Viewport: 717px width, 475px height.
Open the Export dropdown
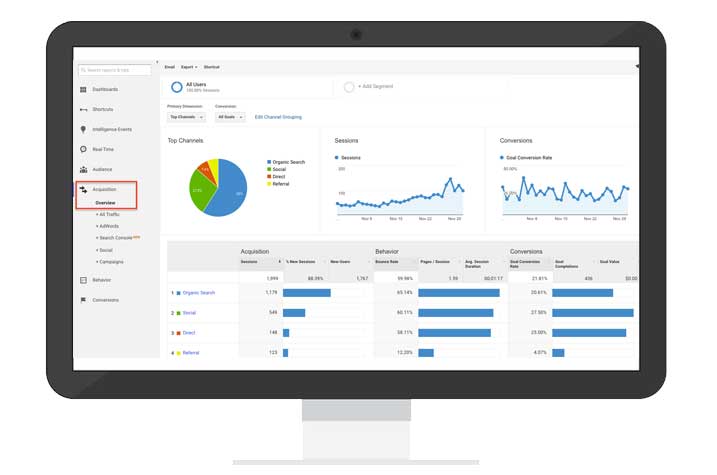click(x=189, y=67)
